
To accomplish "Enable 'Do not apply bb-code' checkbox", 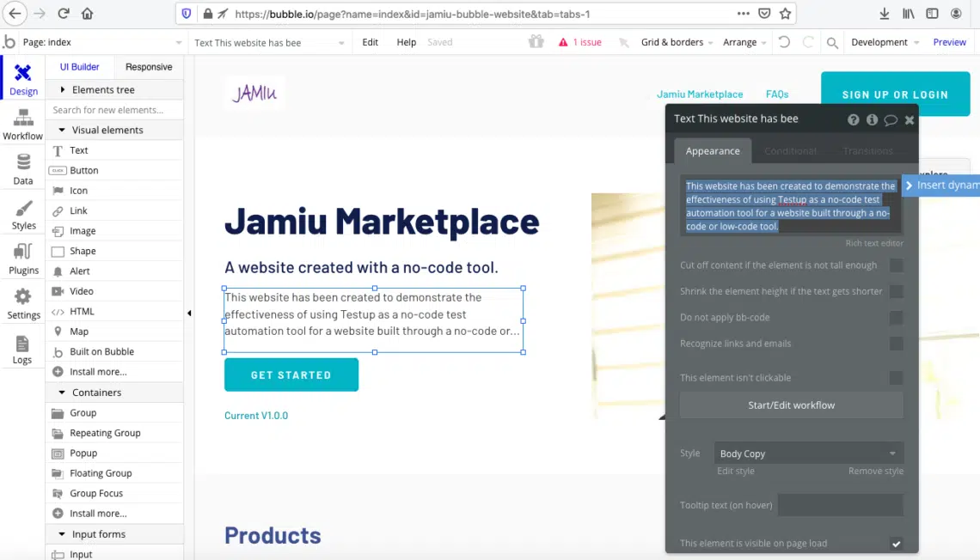I will pyautogui.click(x=897, y=318).
